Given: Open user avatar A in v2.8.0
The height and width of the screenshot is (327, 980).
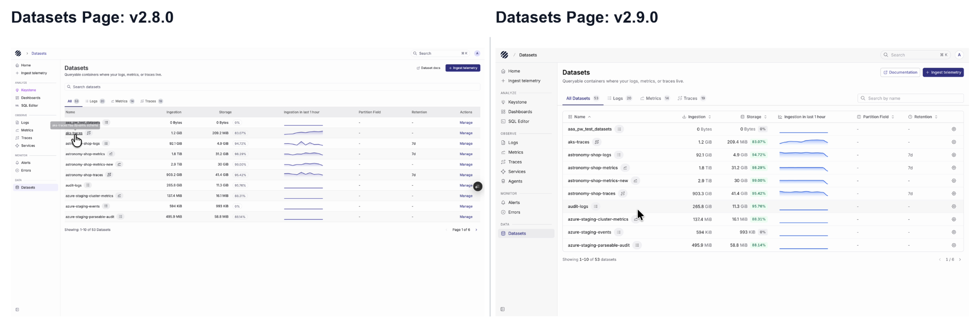Looking at the screenshot, I should [477, 53].
